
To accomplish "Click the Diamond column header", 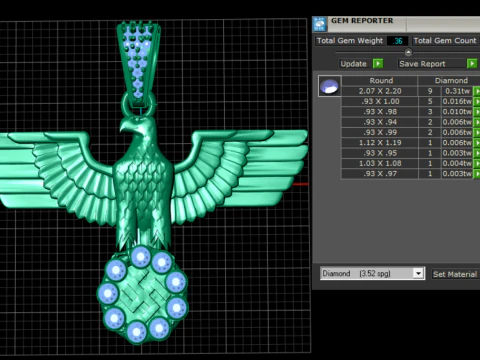I will [x=450, y=81].
